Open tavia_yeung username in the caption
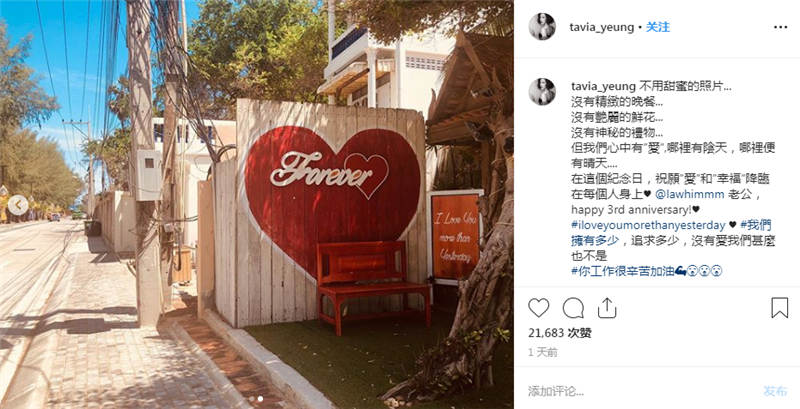Viewport: 800px width, 409px height. [603, 87]
